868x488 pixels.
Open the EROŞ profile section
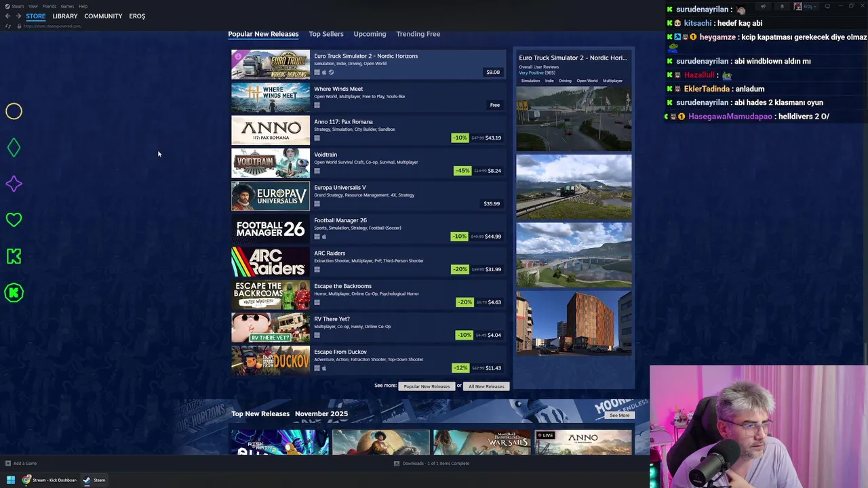coord(137,16)
